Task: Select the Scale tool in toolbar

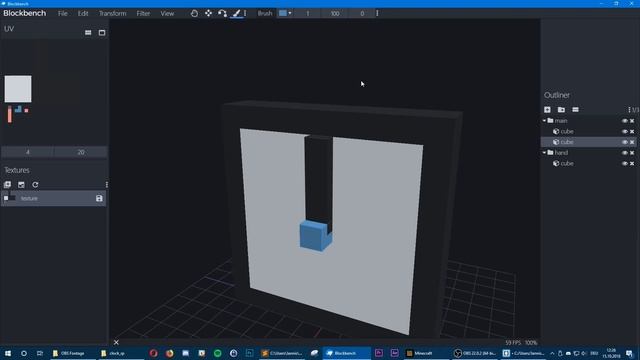Action: pos(194,13)
